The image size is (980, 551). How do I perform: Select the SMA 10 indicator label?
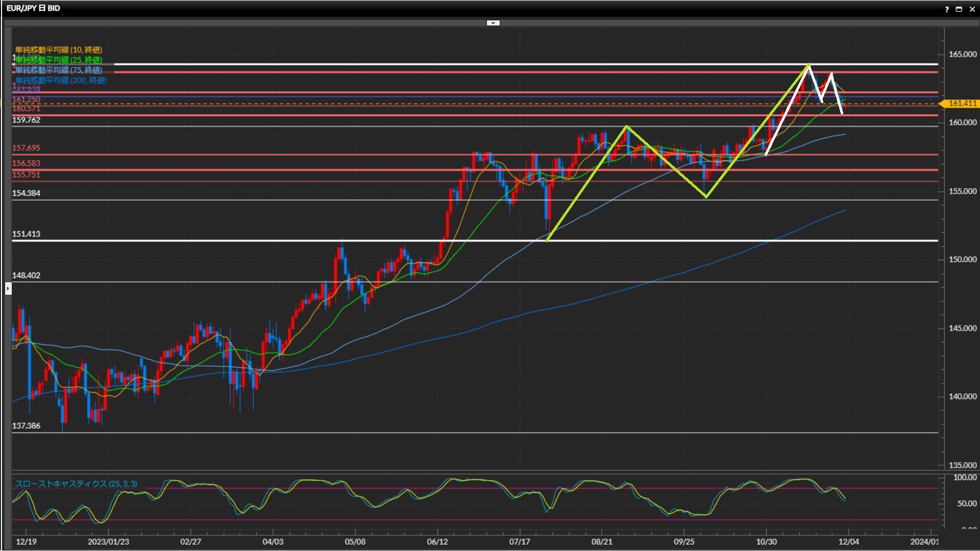point(58,49)
